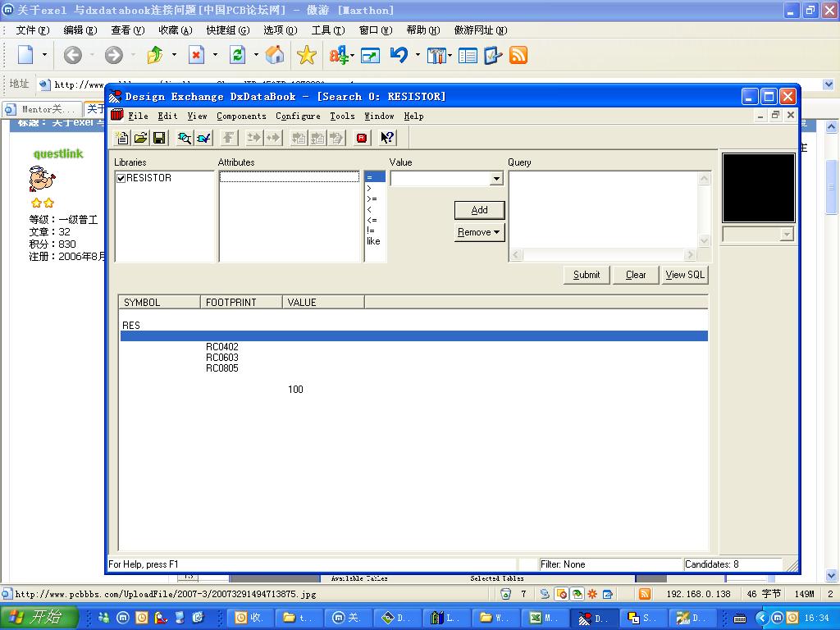Click the Query box horizontal scrollbar

point(603,255)
